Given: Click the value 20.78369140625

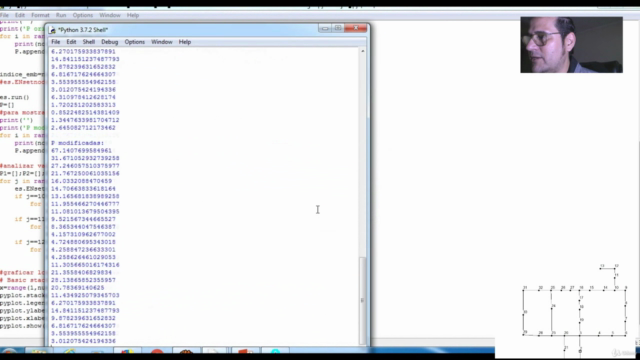Looking at the screenshot, I should 78,288.
